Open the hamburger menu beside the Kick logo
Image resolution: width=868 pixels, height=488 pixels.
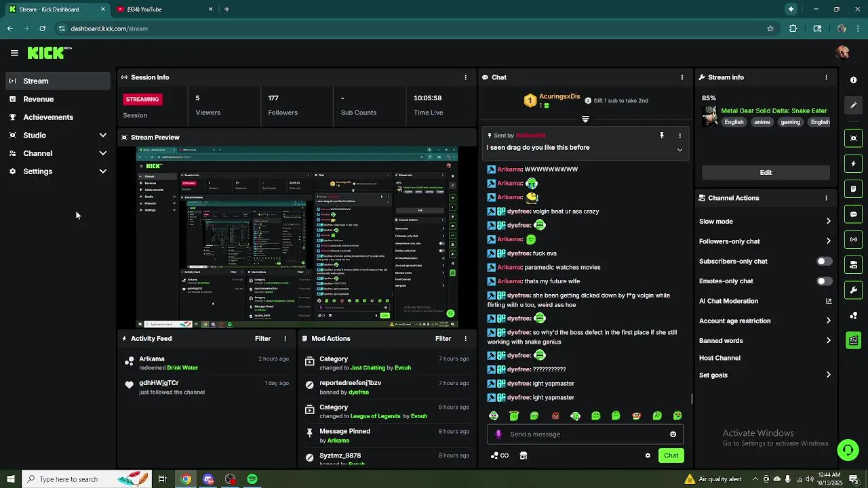point(14,53)
